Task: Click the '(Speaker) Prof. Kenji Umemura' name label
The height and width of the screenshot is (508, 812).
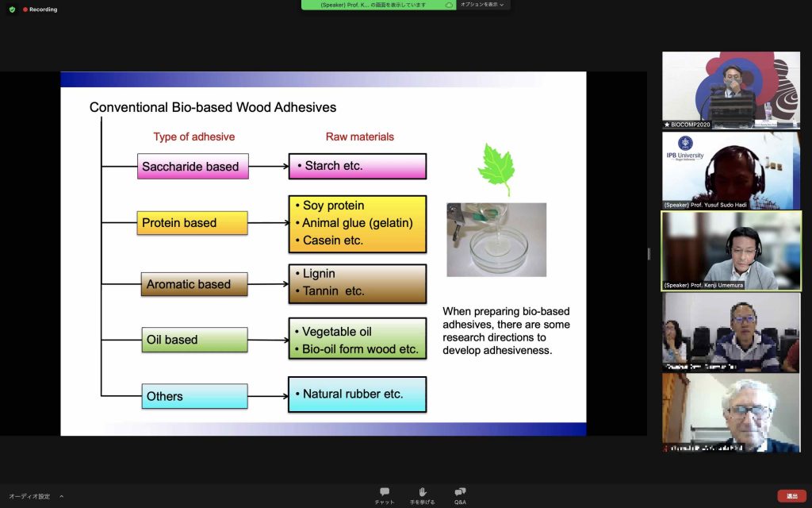Action: [x=704, y=285]
